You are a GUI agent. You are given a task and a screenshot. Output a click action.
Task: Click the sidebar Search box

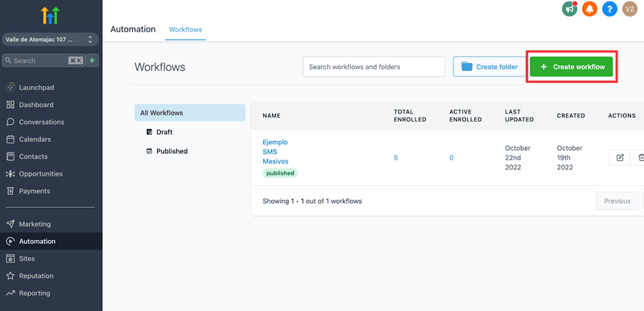(x=43, y=60)
